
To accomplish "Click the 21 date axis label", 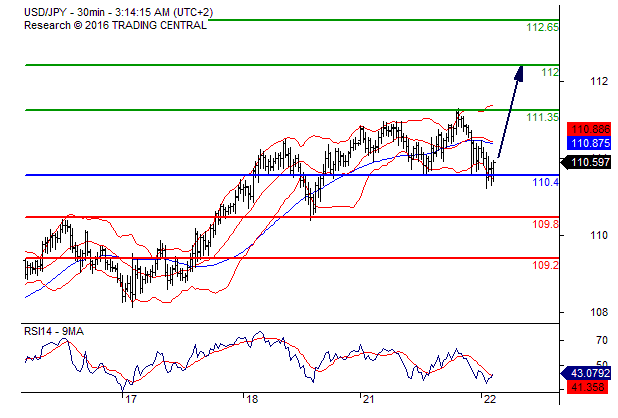I will (x=368, y=399).
